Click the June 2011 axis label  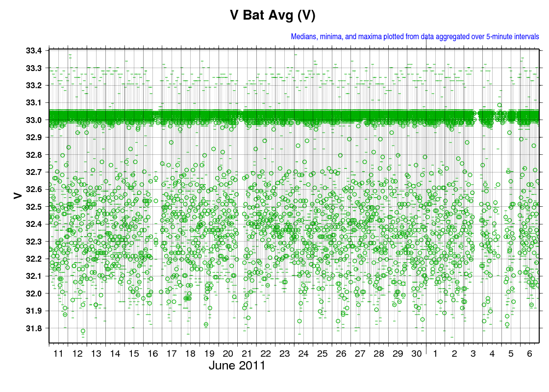coord(237,366)
